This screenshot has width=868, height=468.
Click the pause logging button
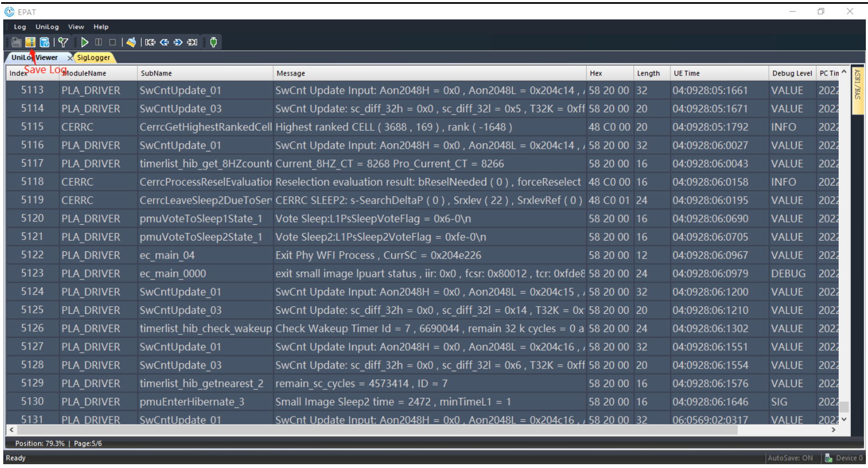98,42
